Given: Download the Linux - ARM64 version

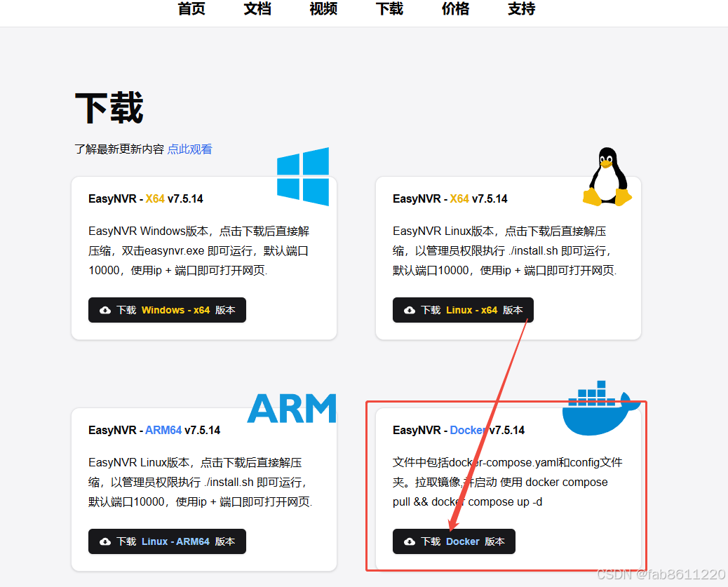Looking at the screenshot, I should [x=167, y=541].
